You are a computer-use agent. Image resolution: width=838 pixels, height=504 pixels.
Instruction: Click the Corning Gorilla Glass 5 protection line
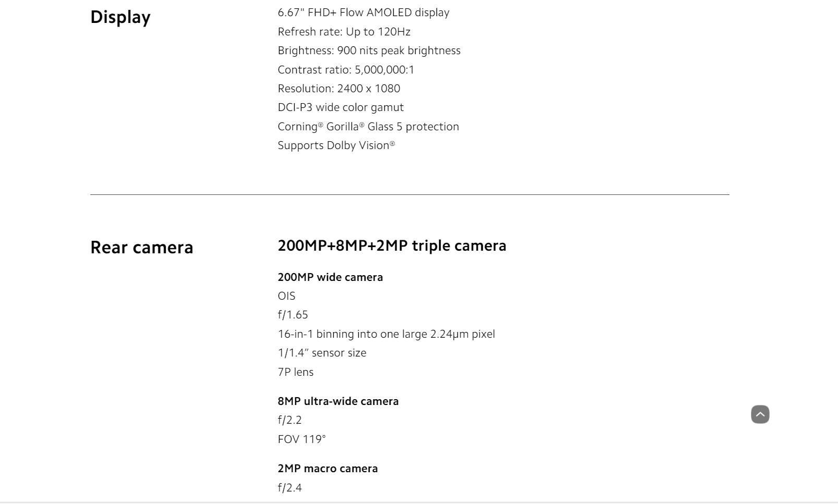tap(368, 127)
